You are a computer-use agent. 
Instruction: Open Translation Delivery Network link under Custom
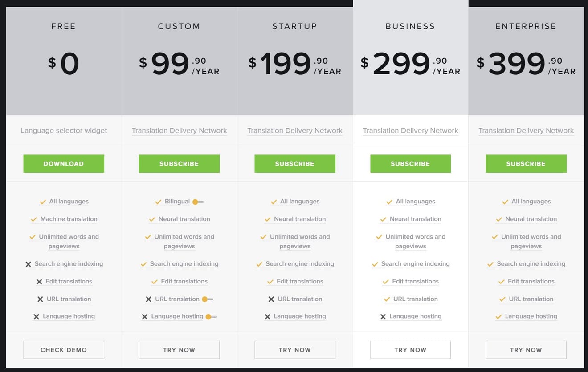[x=179, y=130]
